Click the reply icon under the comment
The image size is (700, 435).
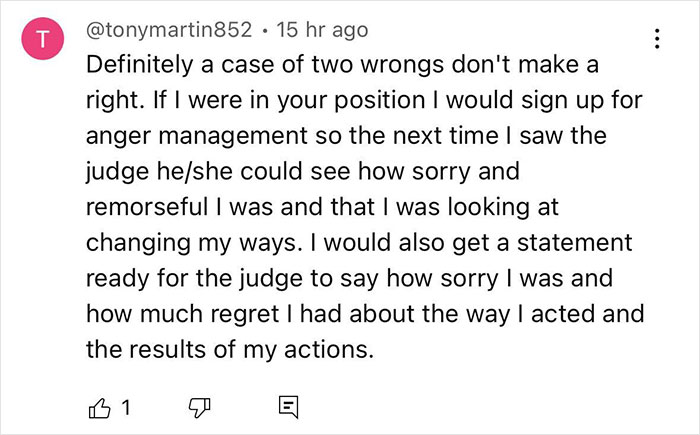click(287, 407)
